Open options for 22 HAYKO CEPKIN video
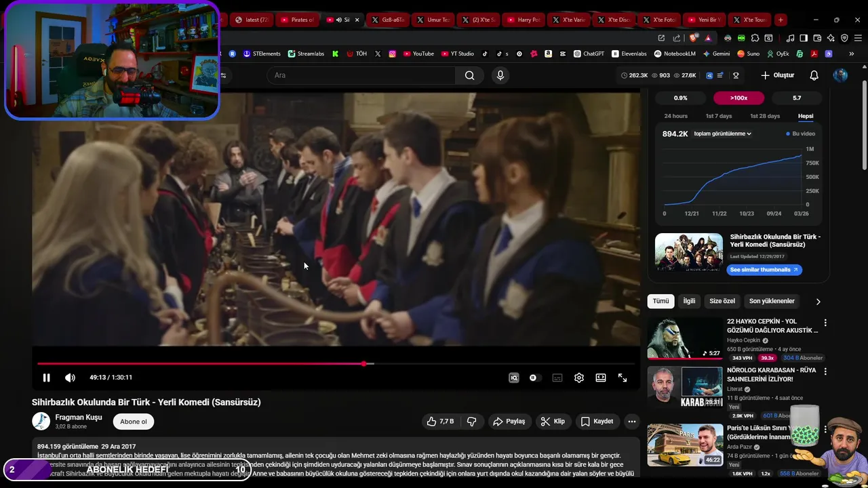This screenshot has width=868, height=488. pos(825,323)
